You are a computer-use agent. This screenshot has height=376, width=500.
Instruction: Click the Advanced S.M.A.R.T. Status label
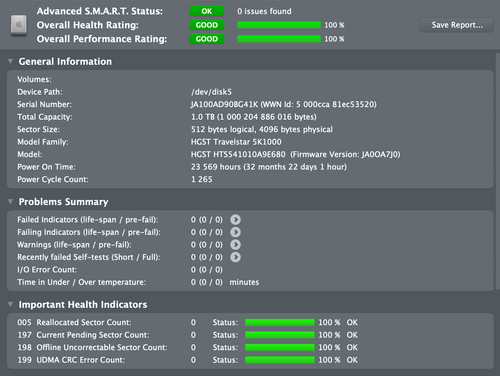(x=100, y=11)
